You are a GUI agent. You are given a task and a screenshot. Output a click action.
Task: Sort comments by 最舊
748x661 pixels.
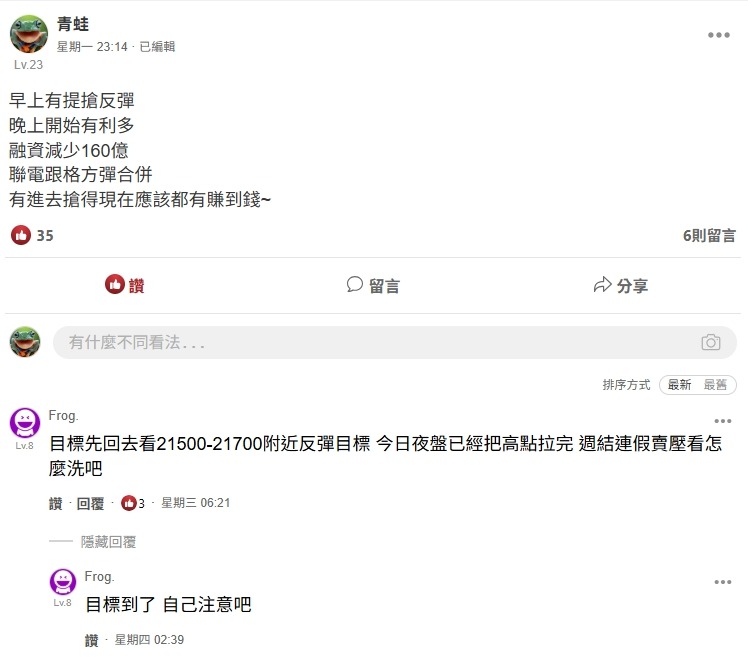[715, 384]
